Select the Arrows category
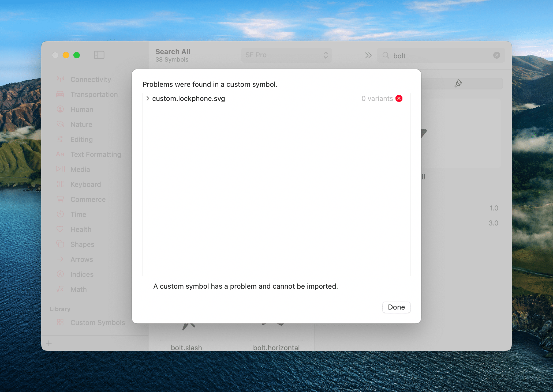The height and width of the screenshot is (392, 553). point(82,259)
